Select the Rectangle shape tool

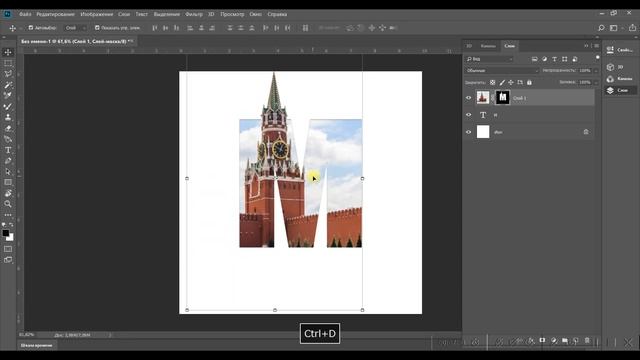click(8, 182)
